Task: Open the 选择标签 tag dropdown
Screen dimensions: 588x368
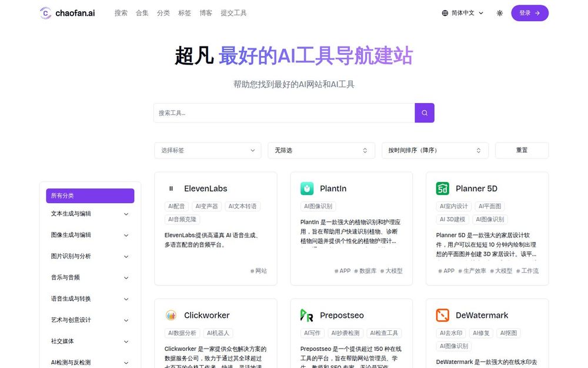Action: 208,150
